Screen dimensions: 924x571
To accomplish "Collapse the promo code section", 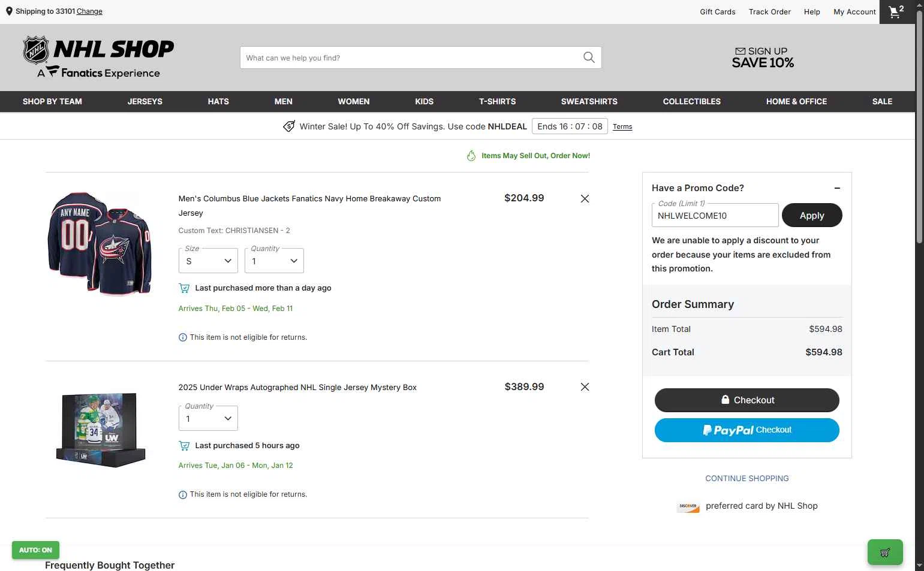I will [837, 188].
